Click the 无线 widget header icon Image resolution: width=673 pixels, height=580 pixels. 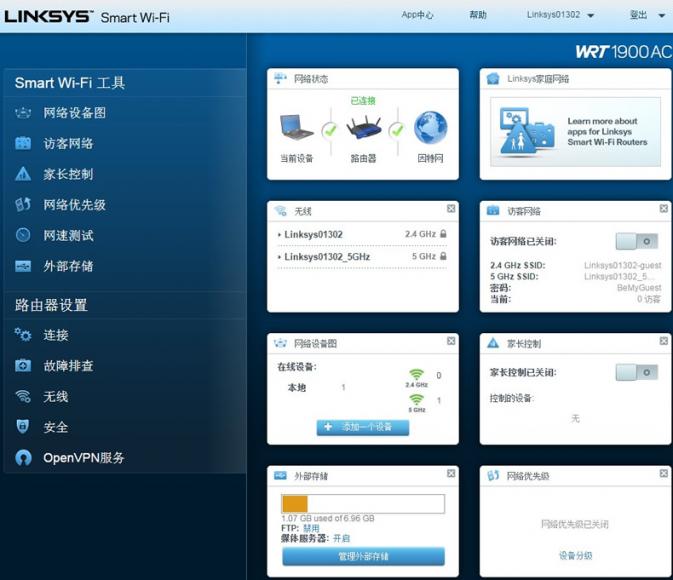[x=280, y=211]
